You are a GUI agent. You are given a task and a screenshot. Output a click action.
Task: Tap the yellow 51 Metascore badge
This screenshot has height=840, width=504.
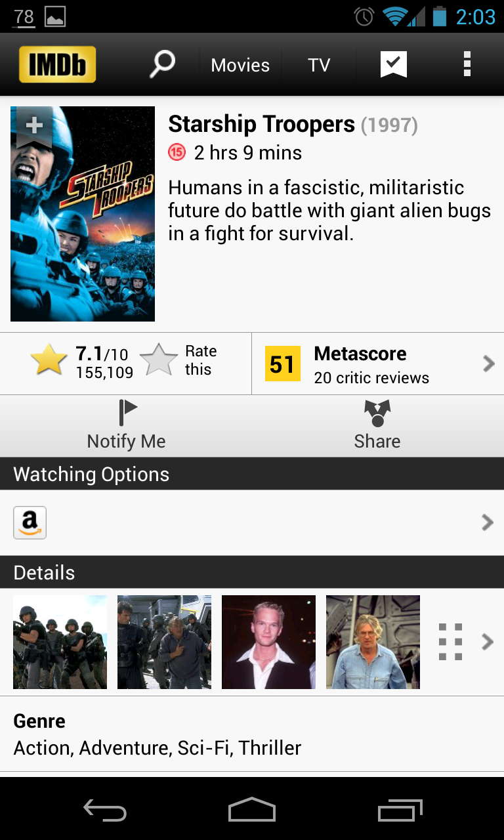coord(282,364)
